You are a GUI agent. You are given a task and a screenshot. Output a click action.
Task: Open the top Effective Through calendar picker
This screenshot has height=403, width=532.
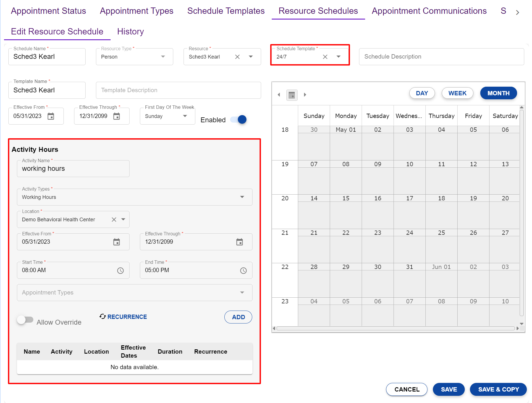[117, 116]
